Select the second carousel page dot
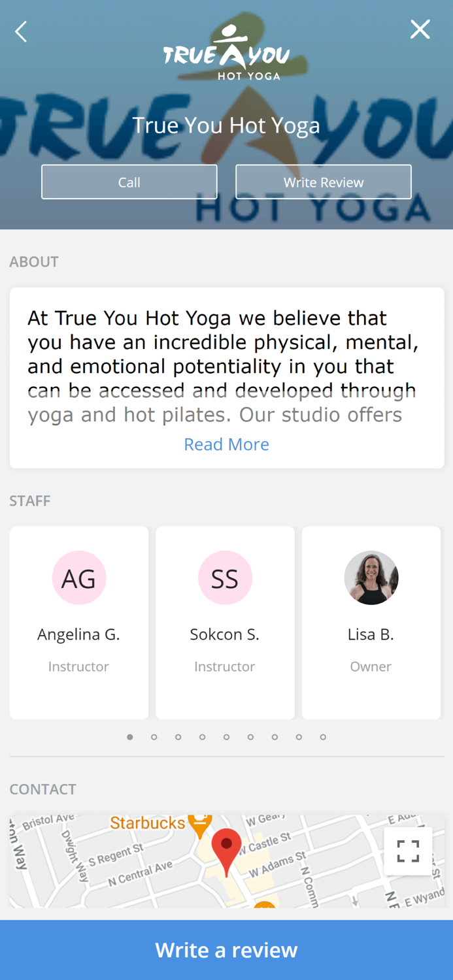The height and width of the screenshot is (980, 453). pos(154,736)
